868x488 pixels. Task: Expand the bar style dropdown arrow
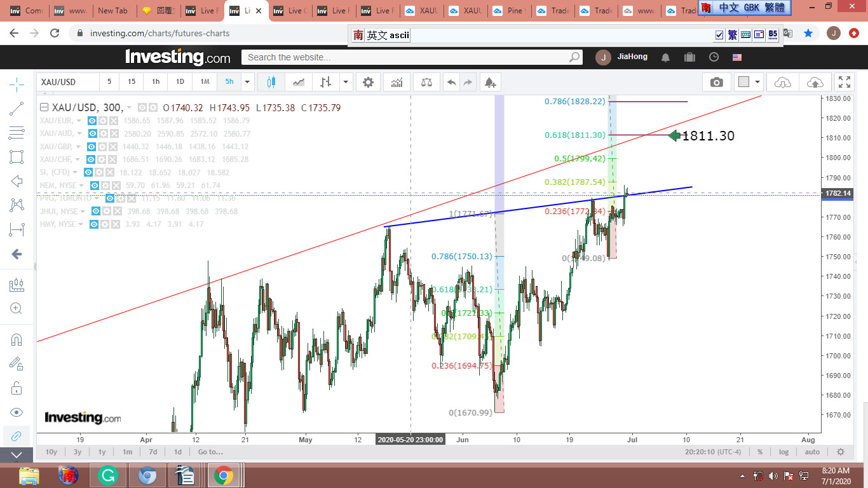(x=346, y=82)
